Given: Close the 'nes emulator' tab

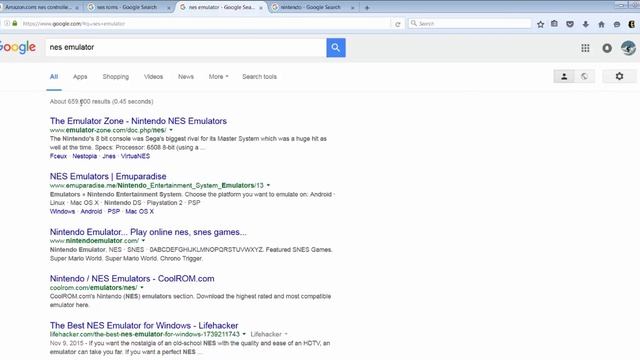Looking at the screenshot, I should [x=261, y=8].
